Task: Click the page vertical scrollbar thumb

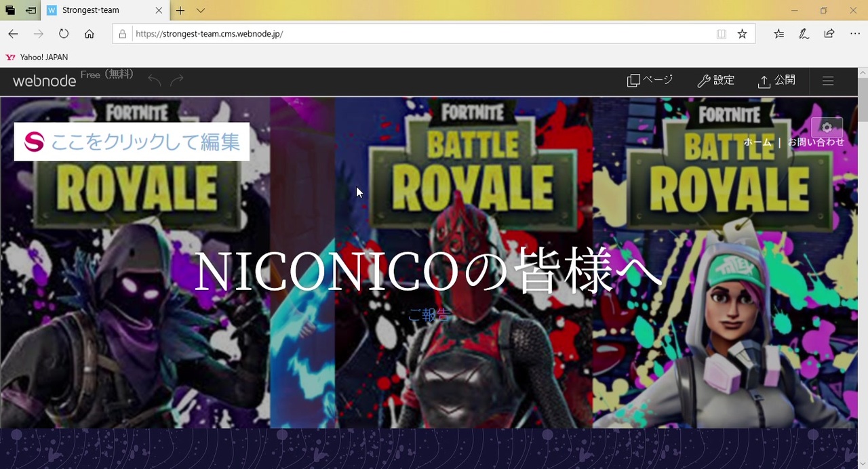Action: click(x=863, y=98)
